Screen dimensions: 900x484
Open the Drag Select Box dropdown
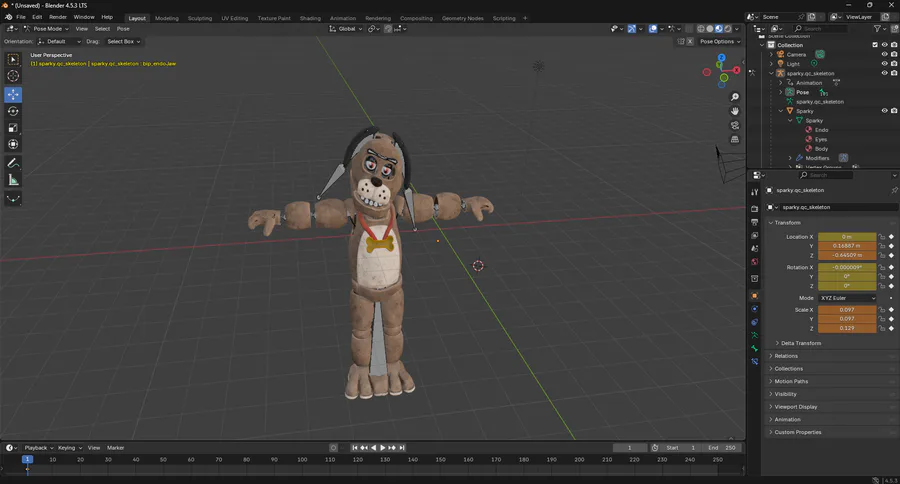click(123, 41)
